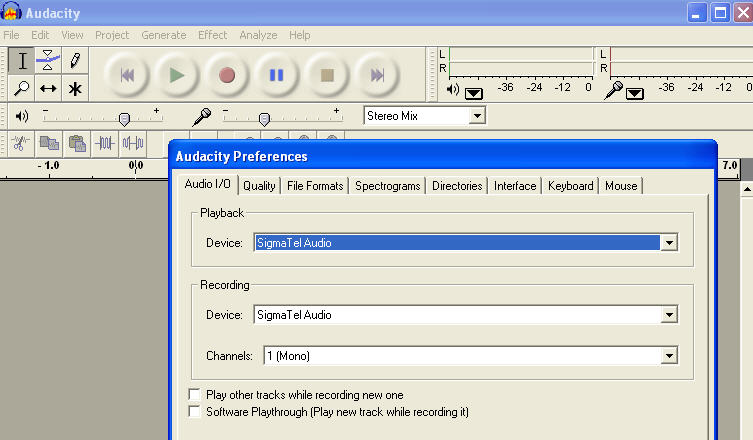Screen dimensions: 753x440
Task: Select the Multi-tool asterisk icon
Action: point(75,88)
